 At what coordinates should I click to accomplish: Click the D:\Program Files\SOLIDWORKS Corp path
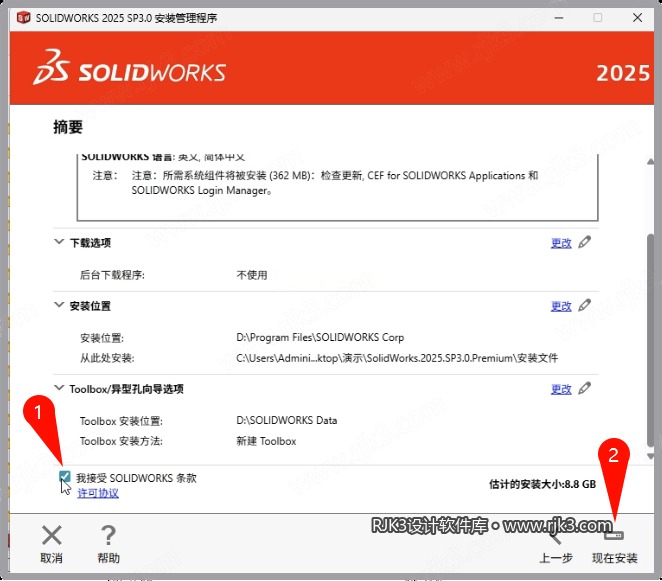coord(320,337)
